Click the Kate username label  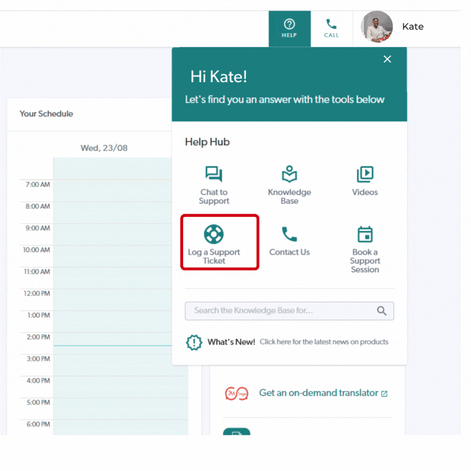pos(413,27)
